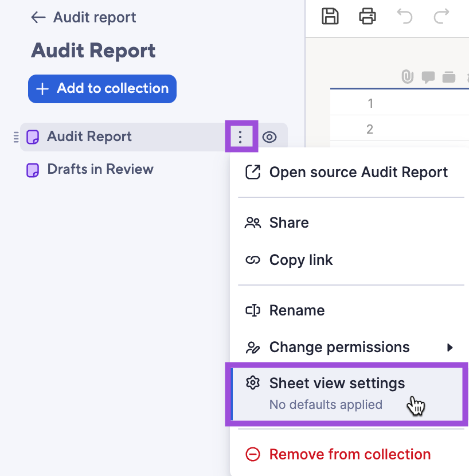Open the Print dialog via the printer icon
Viewport: 469px width, 476px height.
point(367,17)
